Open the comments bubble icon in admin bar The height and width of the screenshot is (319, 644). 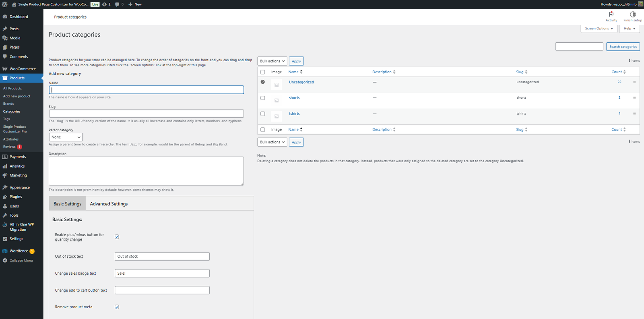[x=117, y=4]
